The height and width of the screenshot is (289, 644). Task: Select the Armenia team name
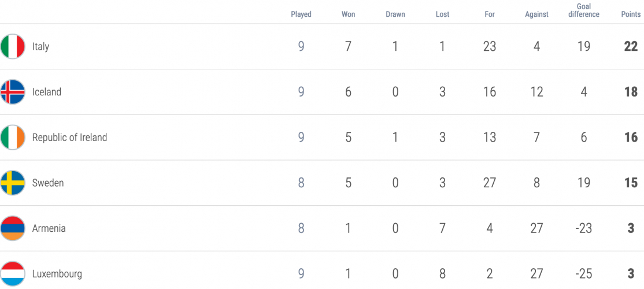(x=49, y=228)
